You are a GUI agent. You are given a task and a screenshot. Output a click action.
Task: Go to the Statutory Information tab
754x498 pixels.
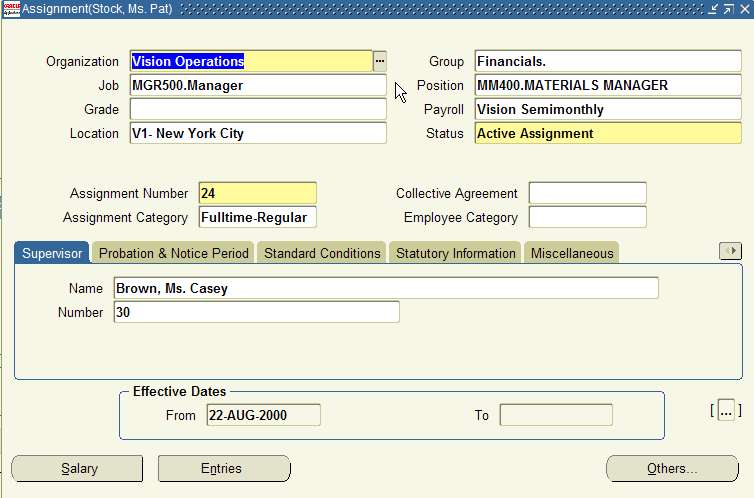click(x=455, y=254)
